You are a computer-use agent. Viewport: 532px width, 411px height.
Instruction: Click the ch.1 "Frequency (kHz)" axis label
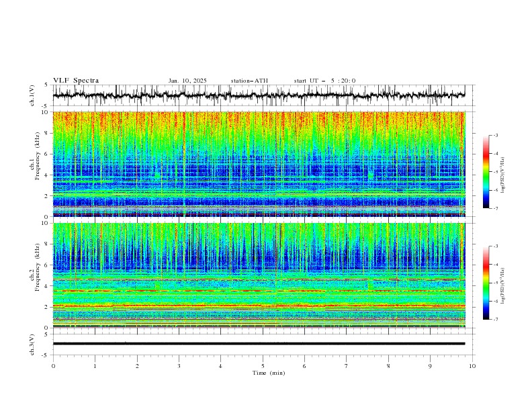coord(38,155)
